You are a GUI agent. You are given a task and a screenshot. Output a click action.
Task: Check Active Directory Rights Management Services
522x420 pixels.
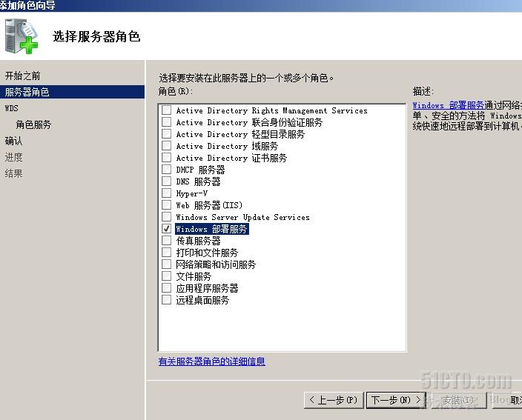pos(166,110)
